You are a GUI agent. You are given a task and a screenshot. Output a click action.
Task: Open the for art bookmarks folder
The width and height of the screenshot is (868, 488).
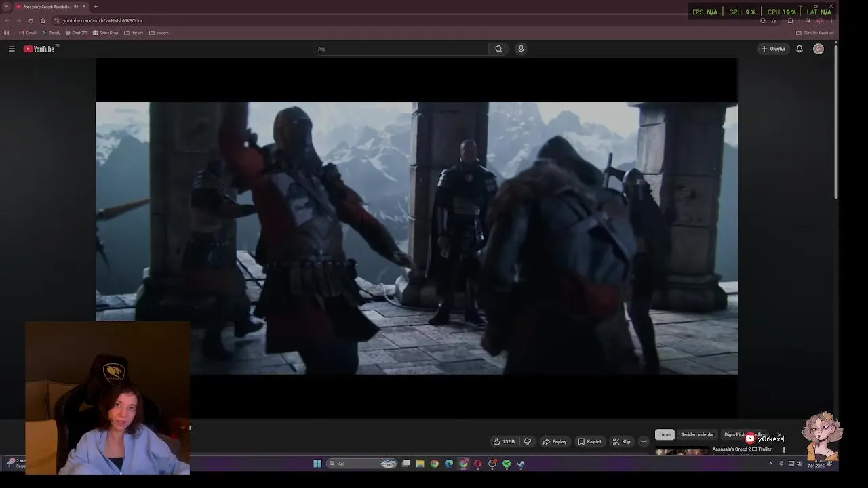pos(134,33)
